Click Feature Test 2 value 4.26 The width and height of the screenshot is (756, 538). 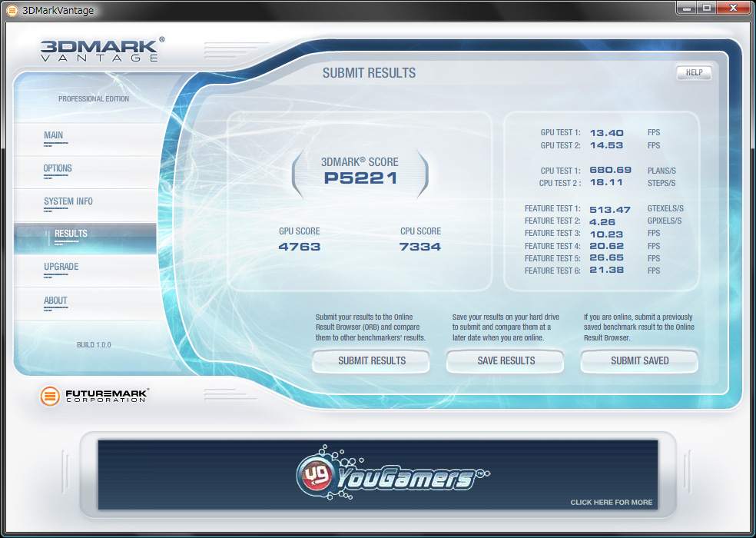click(x=602, y=222)
